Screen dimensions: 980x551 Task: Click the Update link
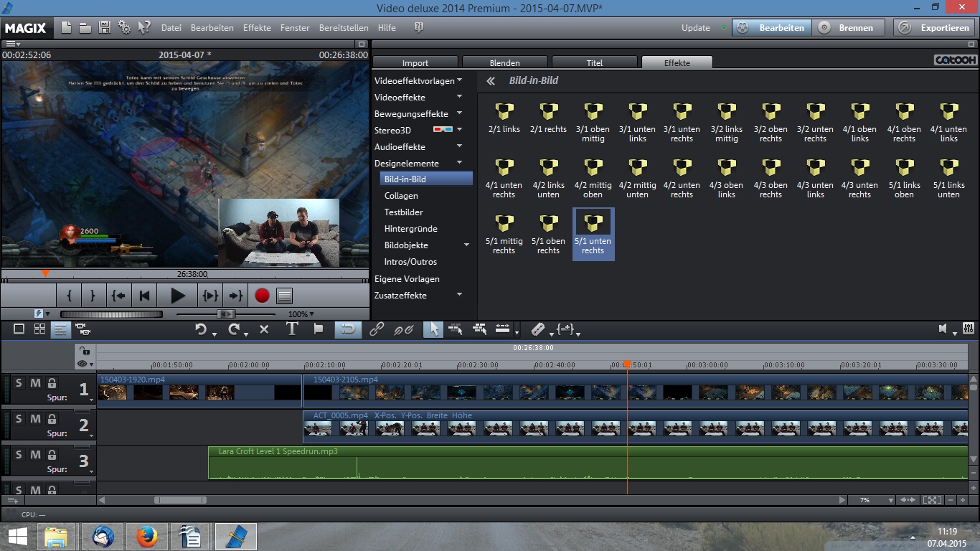point(696,28)
